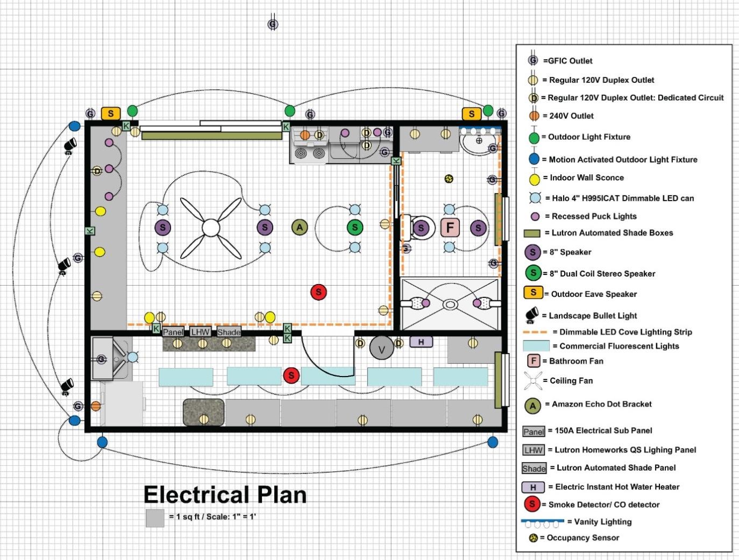
Task: Click the "Lutron Automated Shade Panel" legend text
Action: pyautogui.click(x=616, y=467)
